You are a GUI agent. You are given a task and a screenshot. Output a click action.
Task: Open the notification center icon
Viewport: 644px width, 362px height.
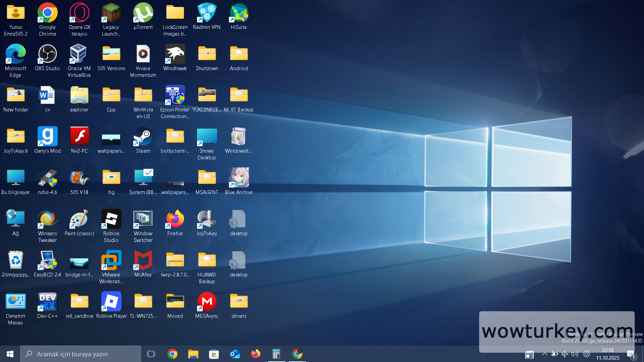tap(631, 354)
